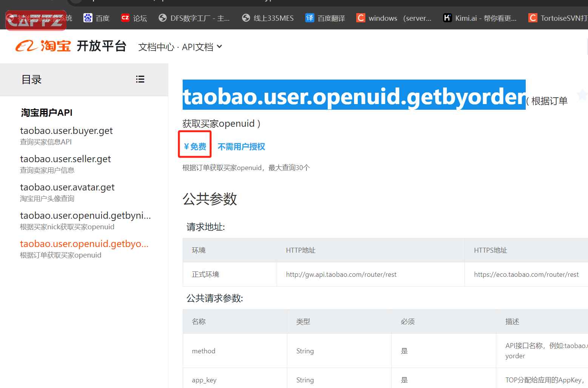The width and height of the screenshot is (588, 388).
Task: Select the highlighted taobao.user.openuid.getbyorder sidebar entry
Action: point(84,244)
